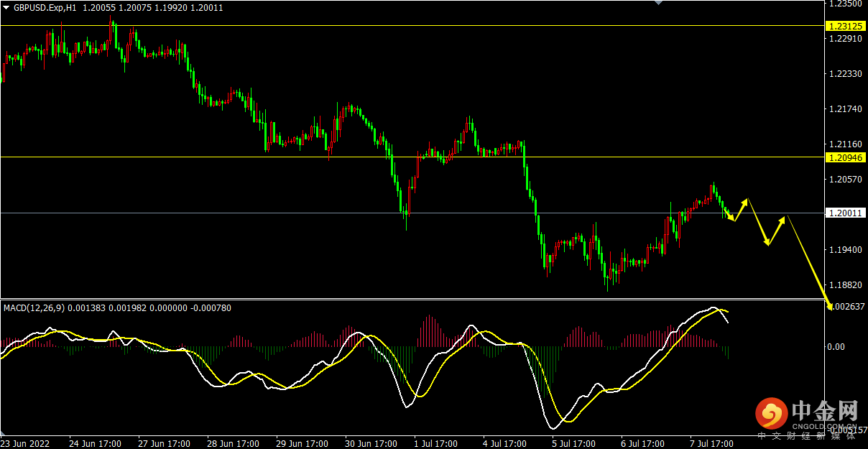Image resolution: width=868 pixels, height=449 pixels.
Task: Click the 1.23125 highlighted price label
Action: [844, 26]
